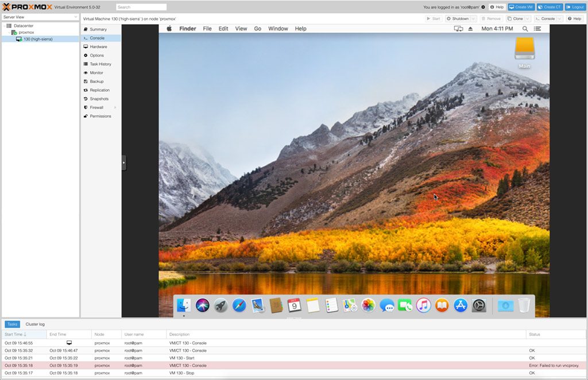Launch Siri from the dock
Screen dimensions: 588x380
click(x=202, y=305)
